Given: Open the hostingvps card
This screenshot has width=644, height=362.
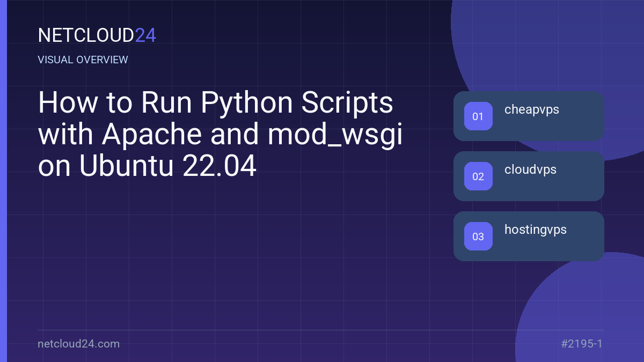Looking at the screenshot, I should pyautogui.click(x=529, y=237).
